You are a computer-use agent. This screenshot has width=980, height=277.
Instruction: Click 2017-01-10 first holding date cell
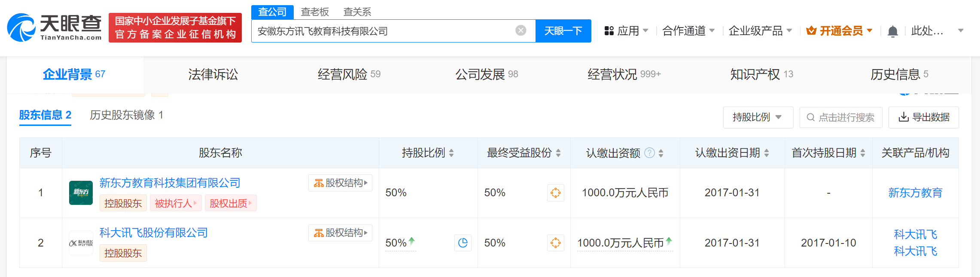pyautogui.click(x=828, y=243)
